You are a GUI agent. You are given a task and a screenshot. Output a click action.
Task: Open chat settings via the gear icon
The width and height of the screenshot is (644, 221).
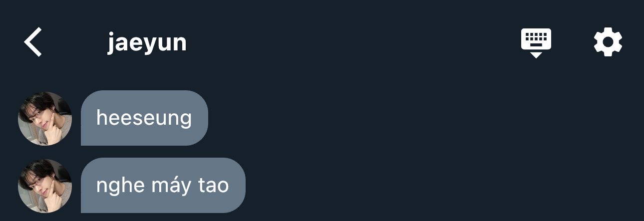pos(608,42)
